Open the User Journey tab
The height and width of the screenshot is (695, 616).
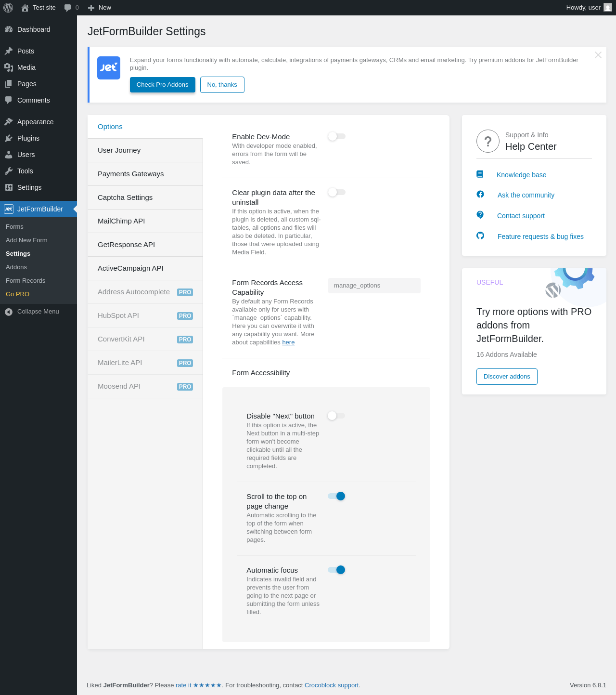point(145,150)
